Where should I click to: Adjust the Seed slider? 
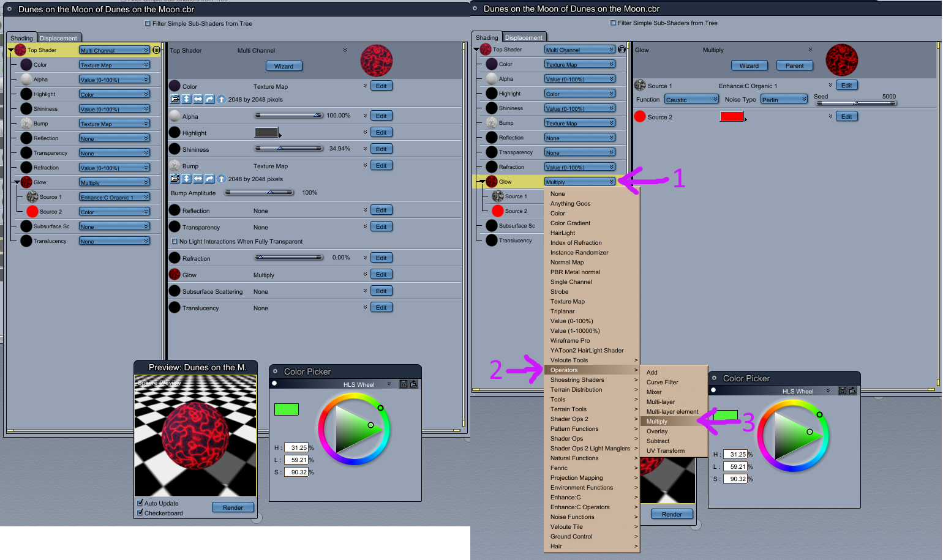855,103
